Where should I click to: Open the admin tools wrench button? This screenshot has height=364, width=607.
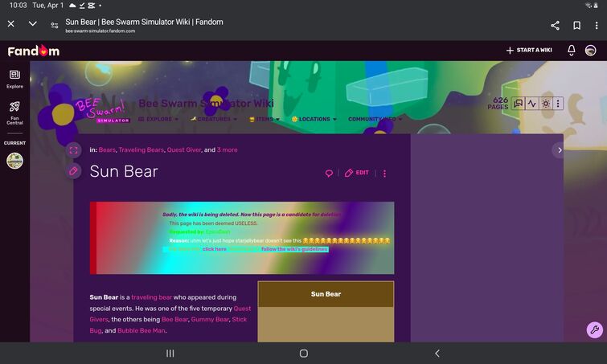(595, 329)
